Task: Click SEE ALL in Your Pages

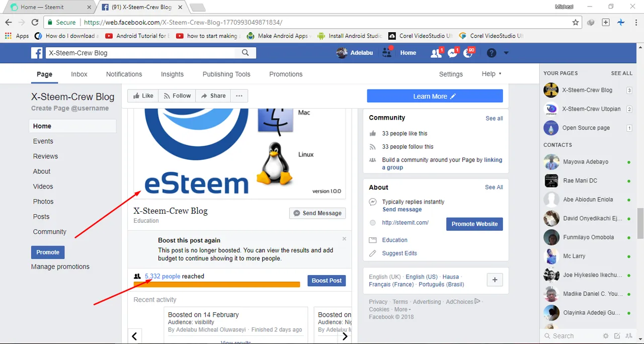Action: point(622,73)
